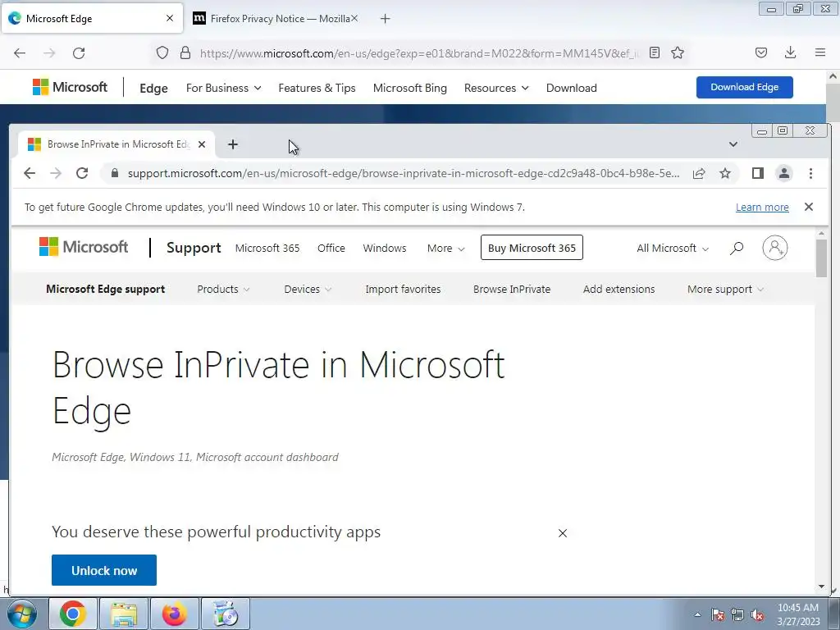Bookmark the page with the Firefox star icon
The height and width of the screenshot is (630, 840).
[x=678, y=52]
